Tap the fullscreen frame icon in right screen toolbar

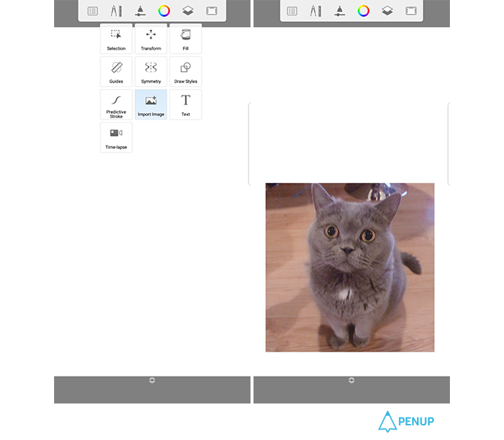[411, 11]
